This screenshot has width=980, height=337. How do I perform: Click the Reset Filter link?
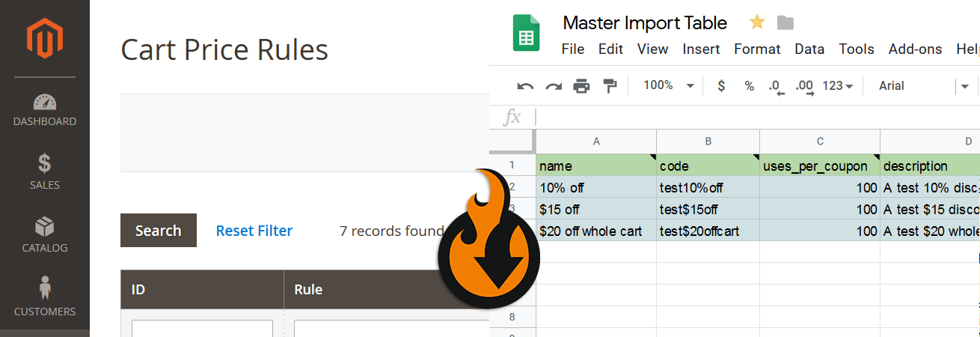click(254, 231)
